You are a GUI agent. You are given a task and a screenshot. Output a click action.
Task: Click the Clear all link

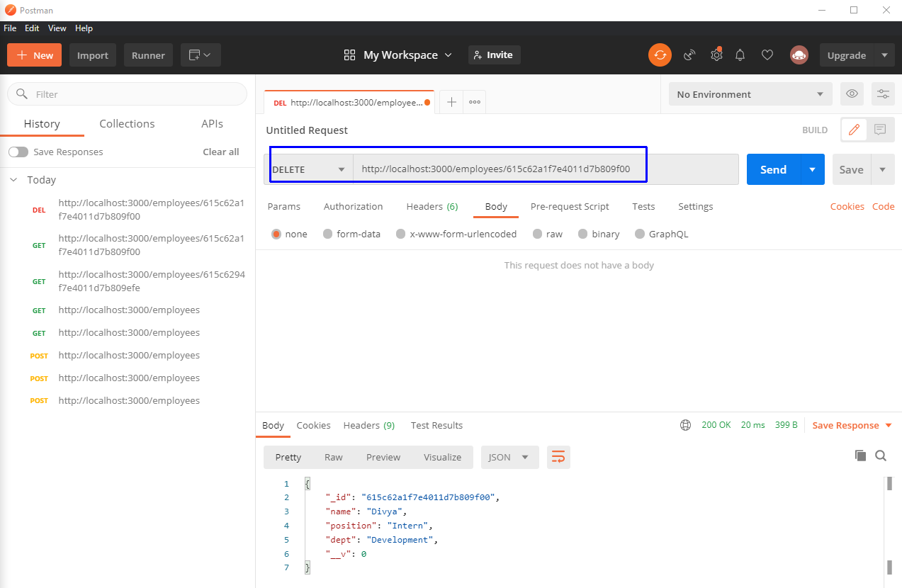[x=221, y=152]
